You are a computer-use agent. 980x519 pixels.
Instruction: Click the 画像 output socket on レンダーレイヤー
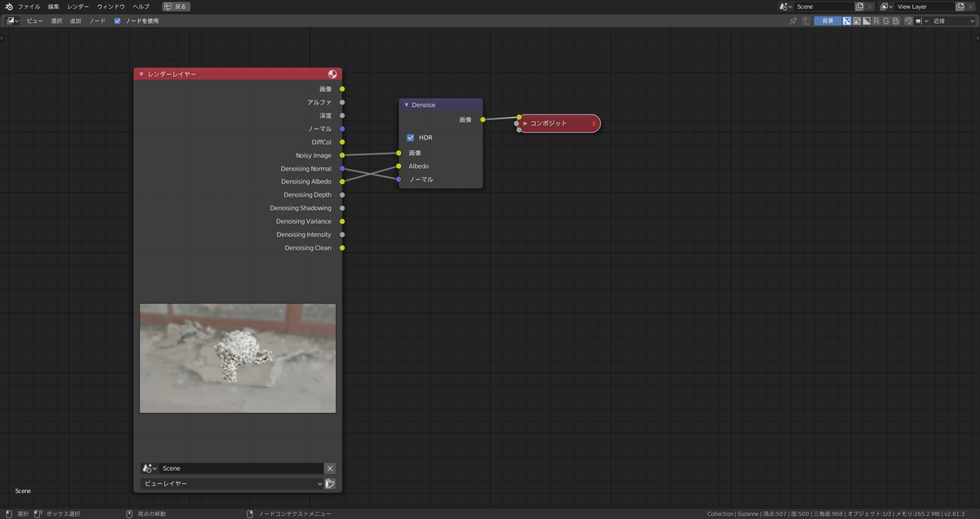[342, 89]
